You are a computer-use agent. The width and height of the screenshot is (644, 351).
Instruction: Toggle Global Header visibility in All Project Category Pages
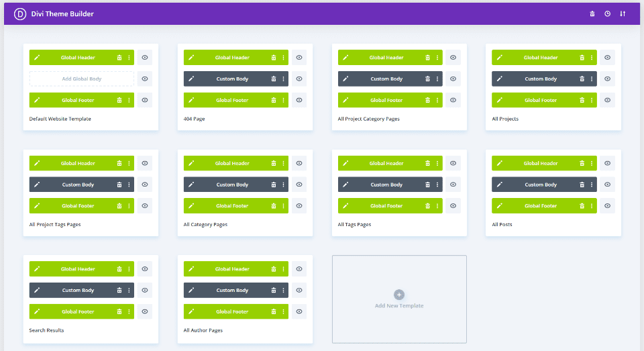[453, 58]
